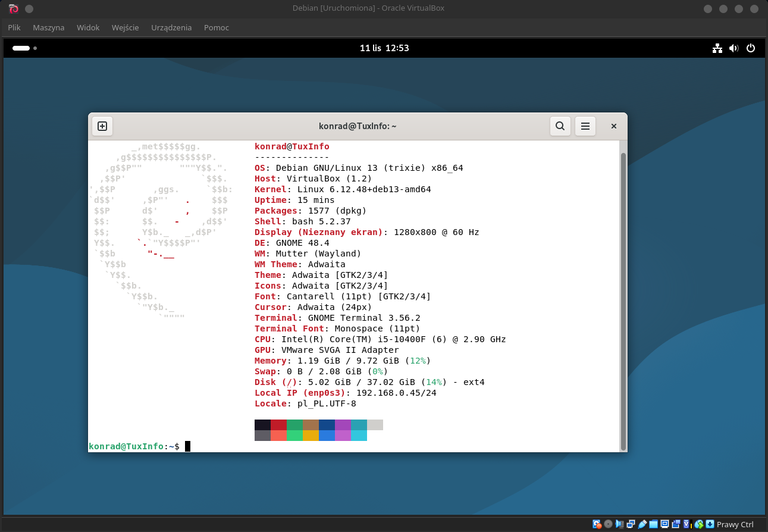The image size is (768, 532).
Task: Click the yellow swatch in the bottom palette row
Action: click(x=311, y=436)
